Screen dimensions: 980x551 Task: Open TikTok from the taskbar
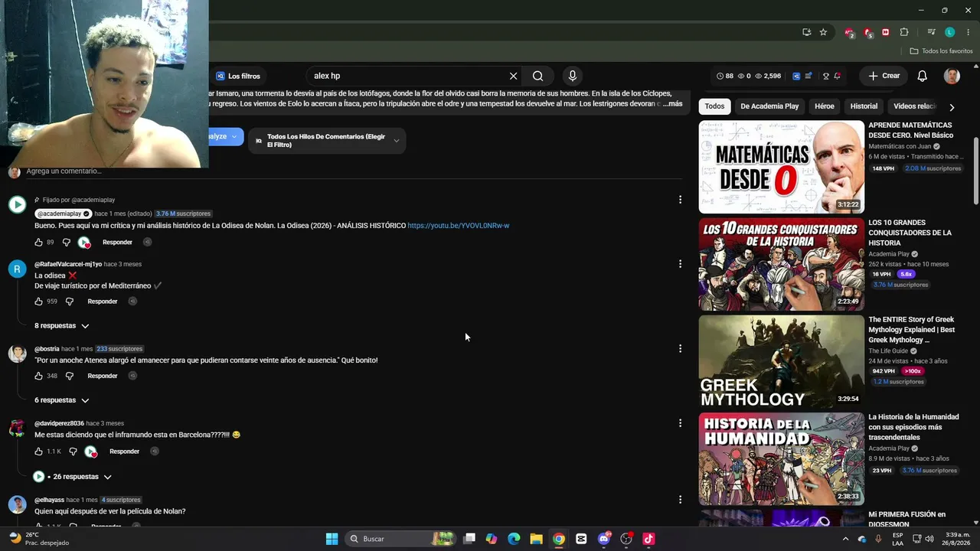(648, 539)
